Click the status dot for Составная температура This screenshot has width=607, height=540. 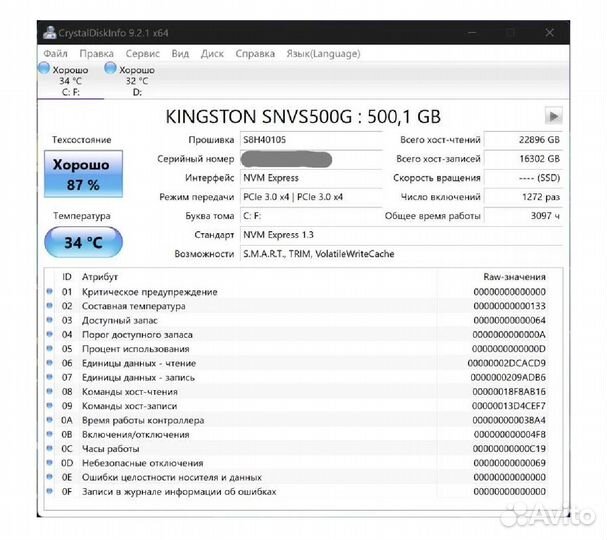pyautogui.click(x=50, y=305)
